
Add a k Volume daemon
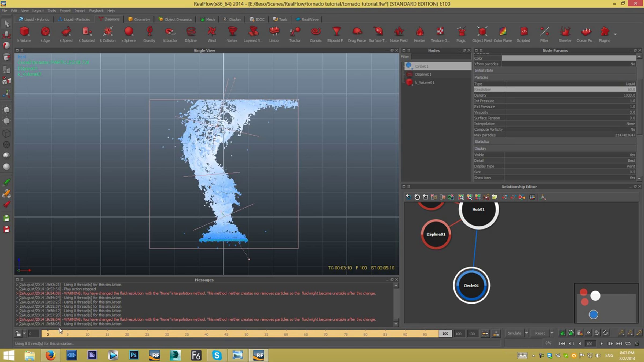coord(24,34)
